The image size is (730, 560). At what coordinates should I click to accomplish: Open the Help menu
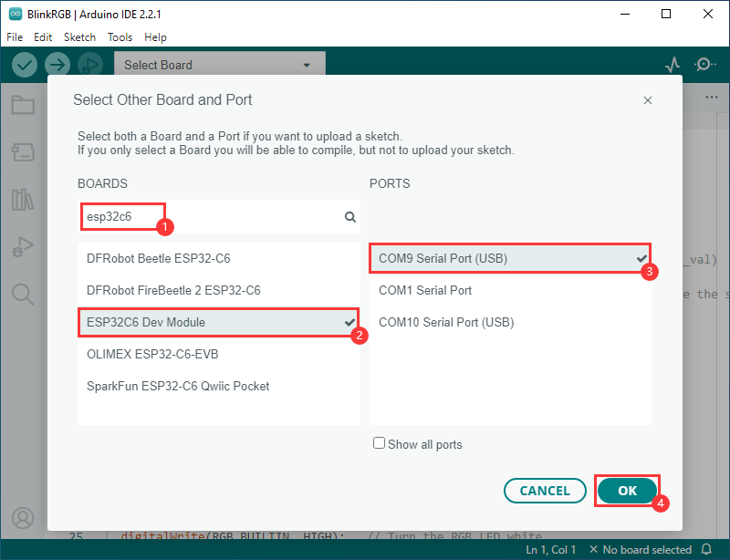(155, 37)
